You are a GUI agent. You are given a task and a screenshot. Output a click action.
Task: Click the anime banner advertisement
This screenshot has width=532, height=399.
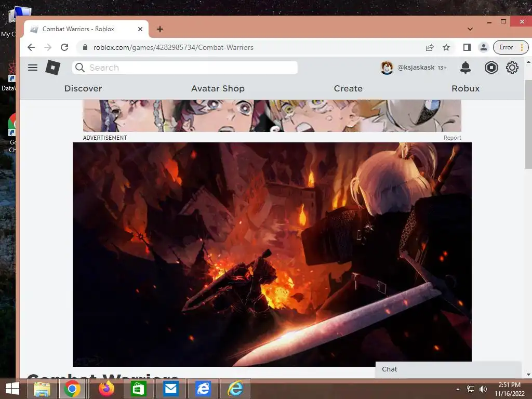(x=272, y=116)
